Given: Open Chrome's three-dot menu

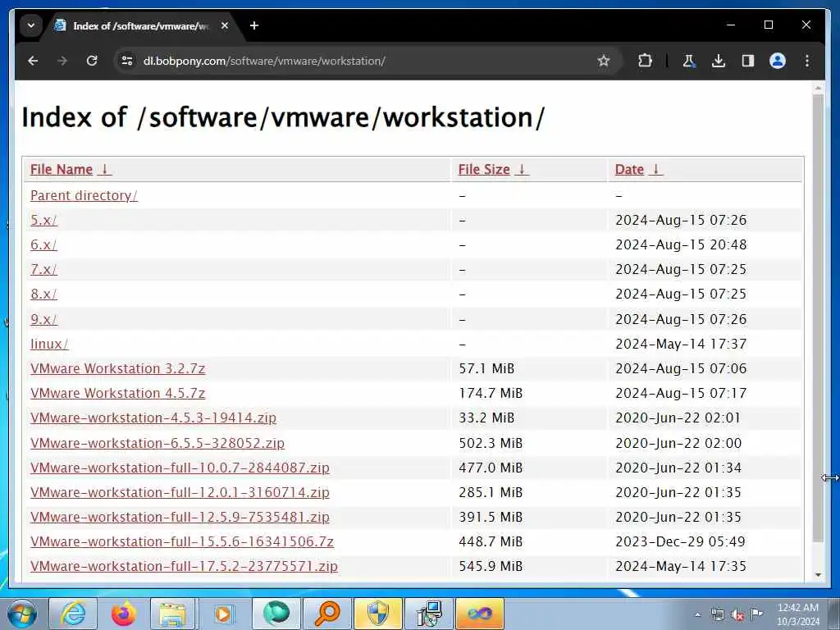Looking at the screenshot, I should tap(807, 61).
